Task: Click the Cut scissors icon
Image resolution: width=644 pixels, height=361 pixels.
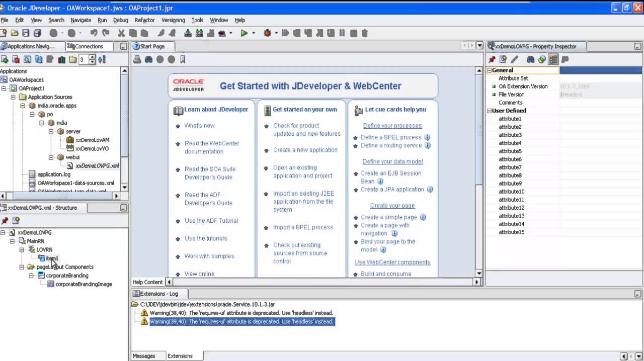Action: click(121, 33)
